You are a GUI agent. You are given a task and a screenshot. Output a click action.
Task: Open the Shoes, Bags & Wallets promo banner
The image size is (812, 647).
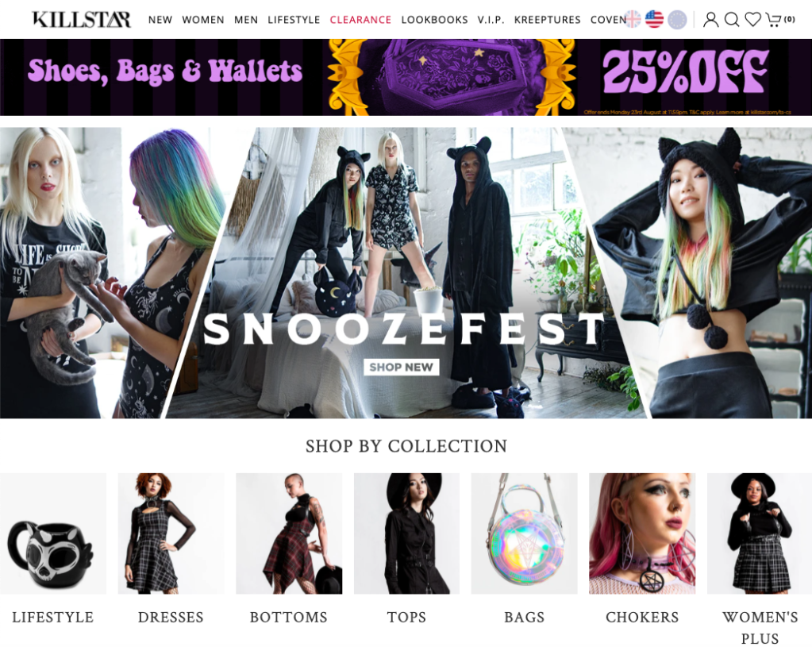coord(406,77)
